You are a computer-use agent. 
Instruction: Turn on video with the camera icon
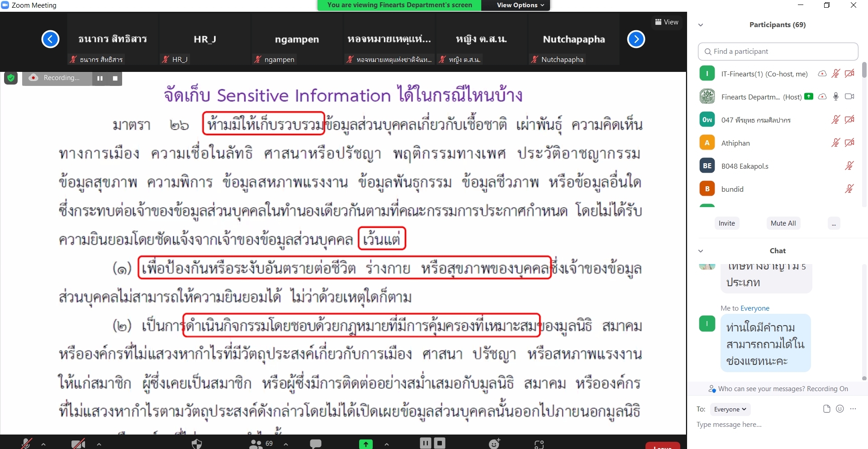pos(78,444)
